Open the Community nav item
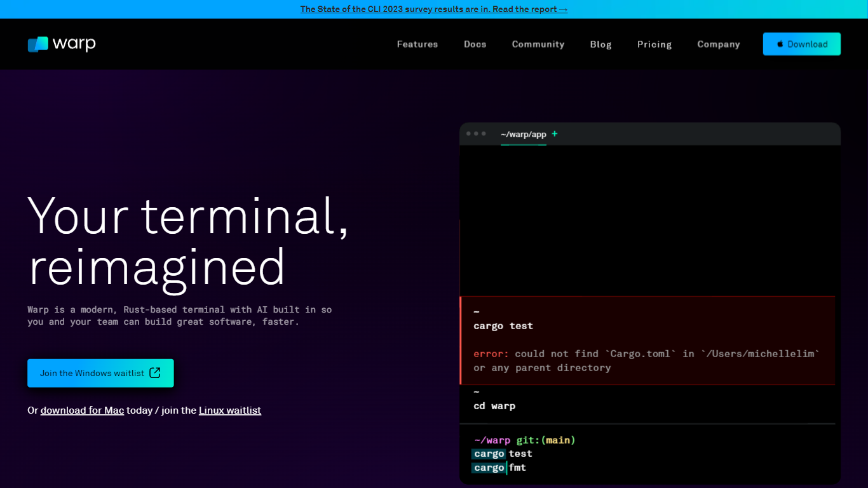 click(538, 44)
